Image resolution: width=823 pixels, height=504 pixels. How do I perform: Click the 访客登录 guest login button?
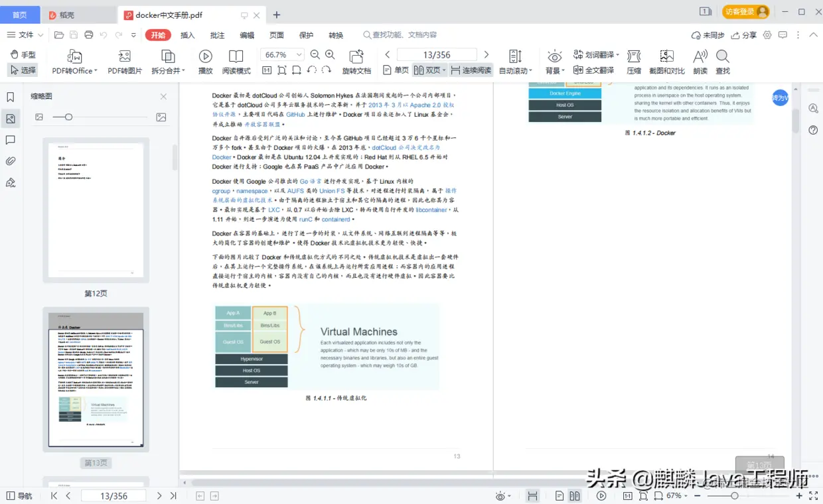746,12
